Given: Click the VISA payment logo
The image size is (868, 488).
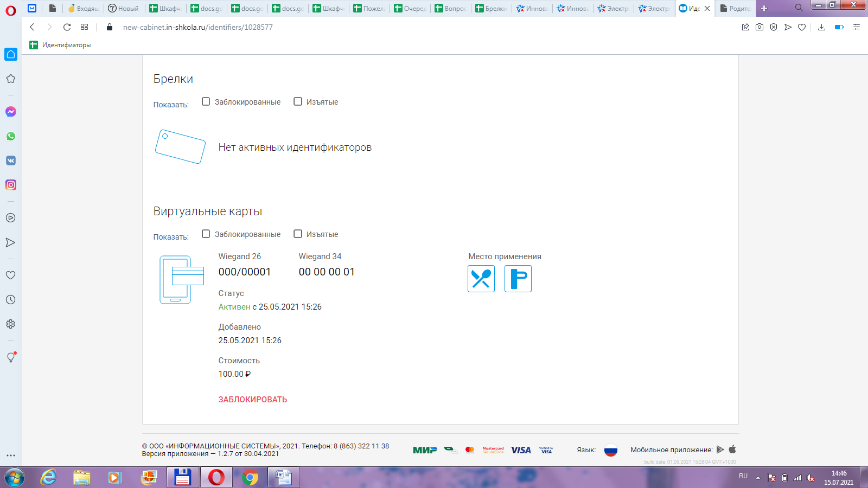Looking at the screenshot, I should (521, 450).
